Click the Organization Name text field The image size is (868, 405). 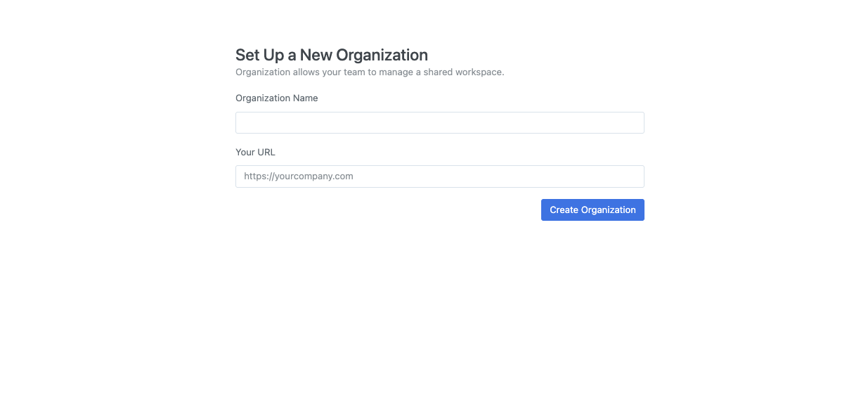tap(439, 123)
